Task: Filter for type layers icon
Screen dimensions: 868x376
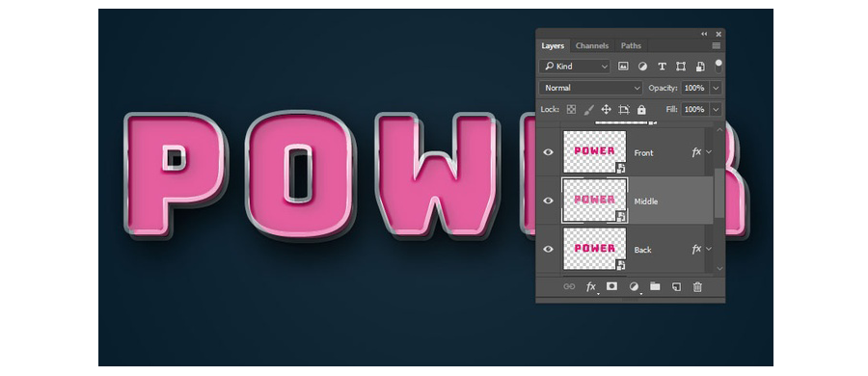Action: [x=662, y=67]
